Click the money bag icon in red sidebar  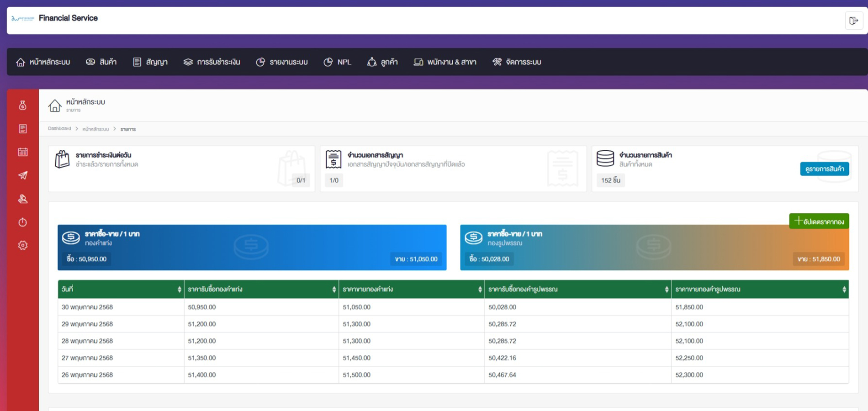[x=22, y=105]
